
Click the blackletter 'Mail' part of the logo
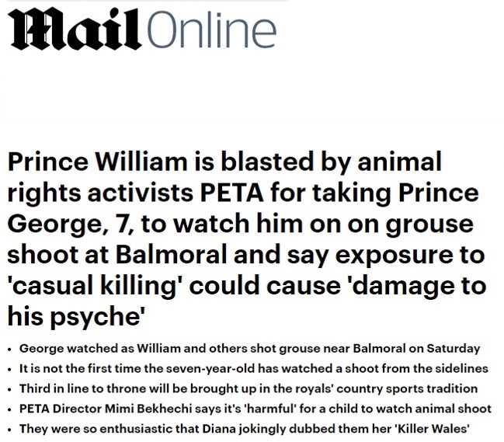75,31
